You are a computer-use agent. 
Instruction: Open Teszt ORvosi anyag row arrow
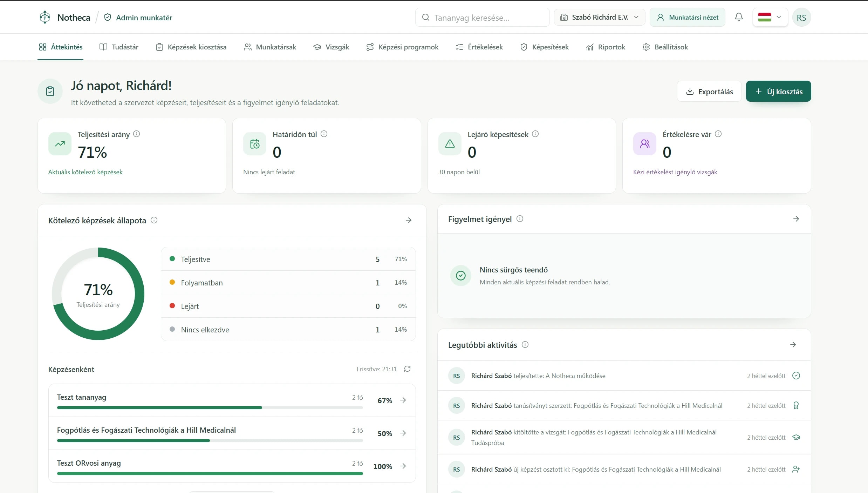403,466
